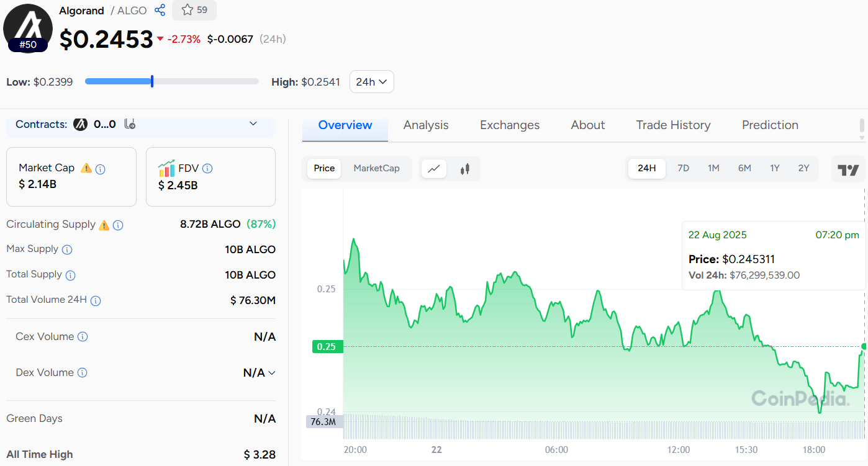Viewport: 868px width, 466px height.
Task: Select the 7D time range
Action: click(683, 168)
